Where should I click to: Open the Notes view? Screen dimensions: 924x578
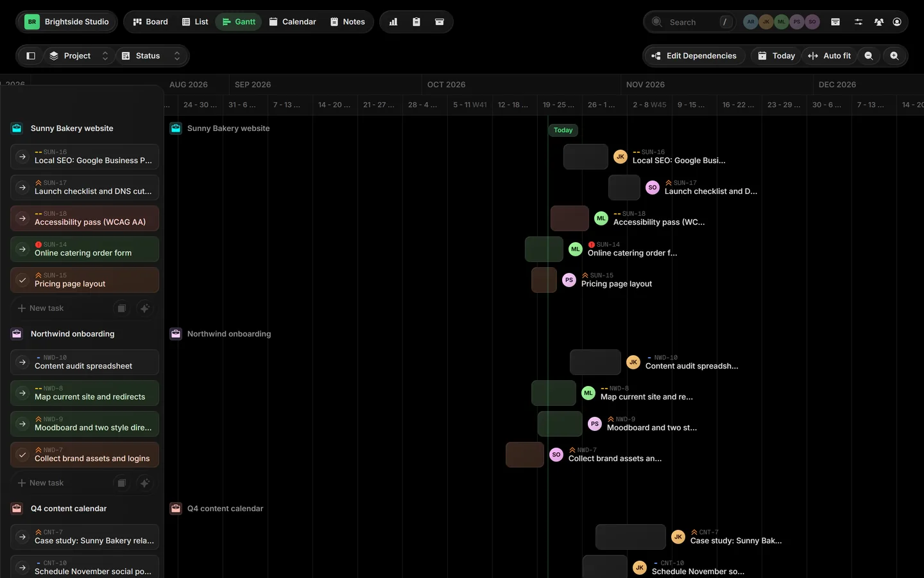(x=348, y=22)
